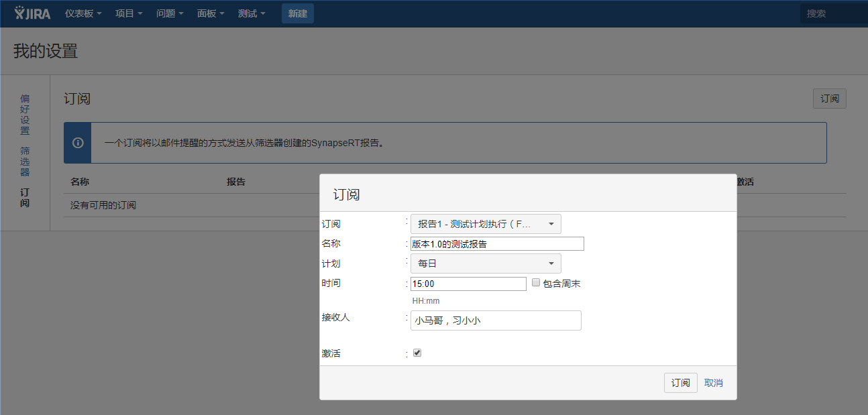This screenshot has width=868, height=415.
Task: Click the 名称 column header
Action: click(x=80, y=182)
